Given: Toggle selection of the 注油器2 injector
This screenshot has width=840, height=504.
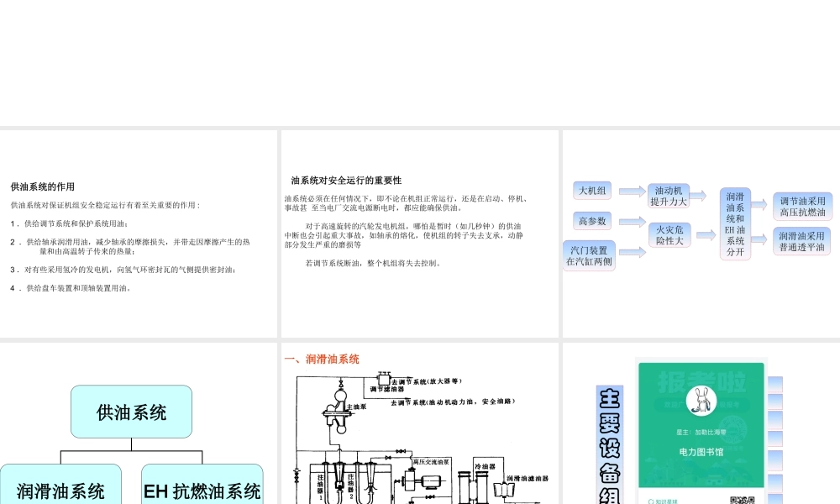Looking at the screenshot, I should tap(370, 483).
